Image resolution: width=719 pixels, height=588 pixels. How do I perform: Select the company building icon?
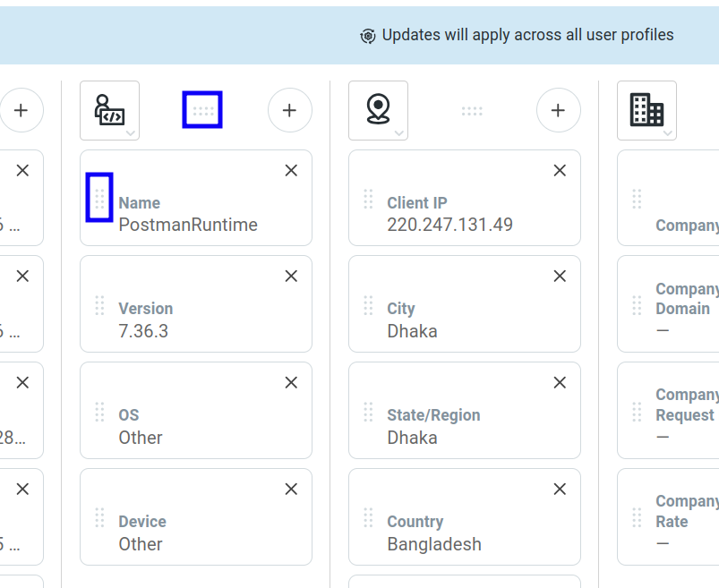click(x=646, y=107)
